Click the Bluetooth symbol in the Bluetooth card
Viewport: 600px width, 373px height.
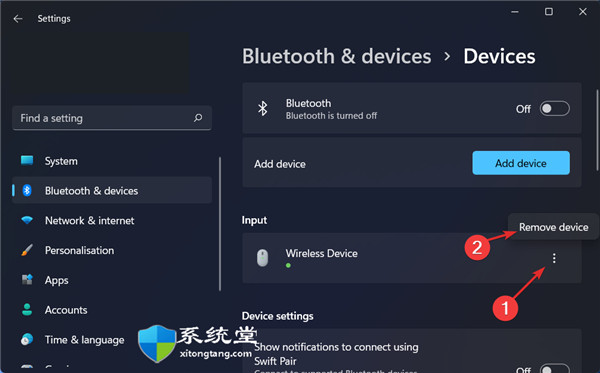[x=262, y=109]
